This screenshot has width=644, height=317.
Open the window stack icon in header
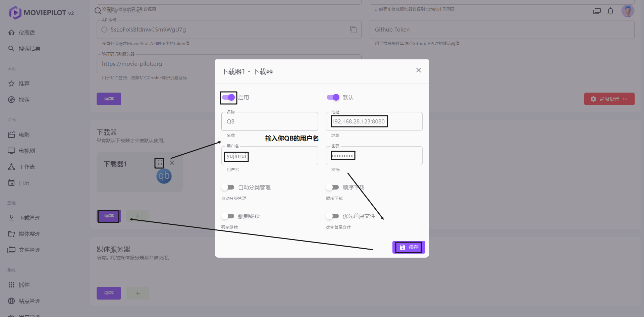(x=597, y=11)
